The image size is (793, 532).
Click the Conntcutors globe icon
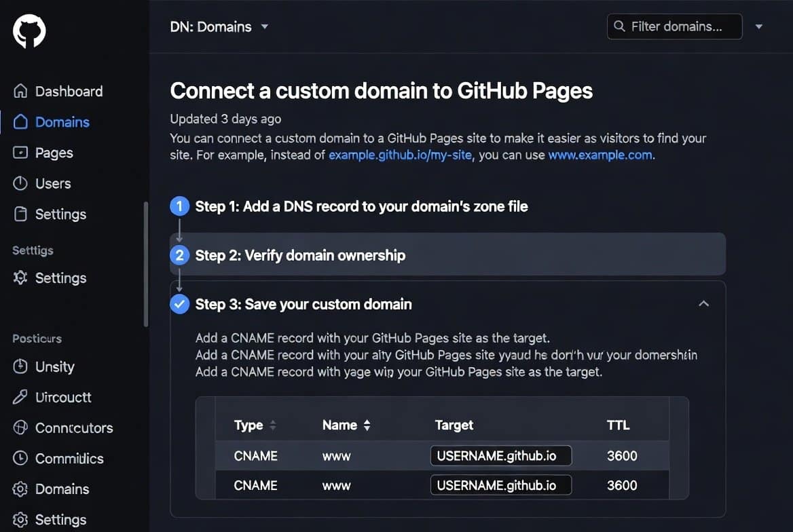click(x=20, y=427)
